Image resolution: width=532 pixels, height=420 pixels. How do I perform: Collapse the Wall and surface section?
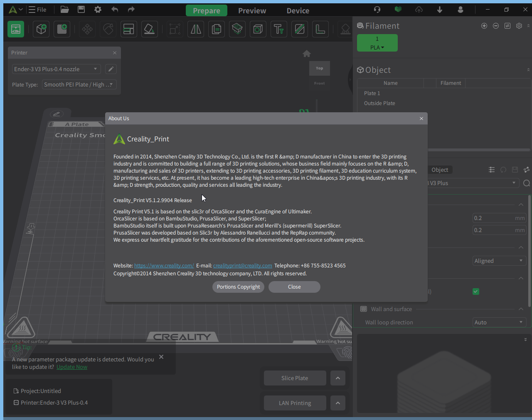point(521,309)
